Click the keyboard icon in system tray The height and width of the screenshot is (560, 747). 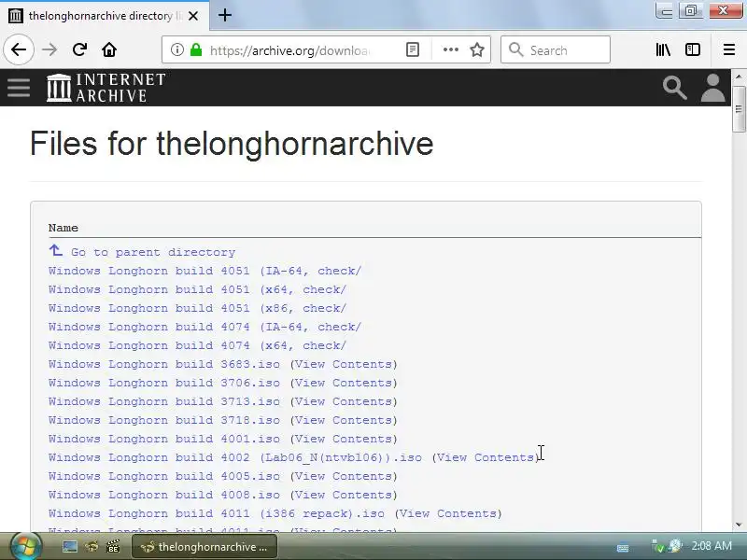point(623,548)
